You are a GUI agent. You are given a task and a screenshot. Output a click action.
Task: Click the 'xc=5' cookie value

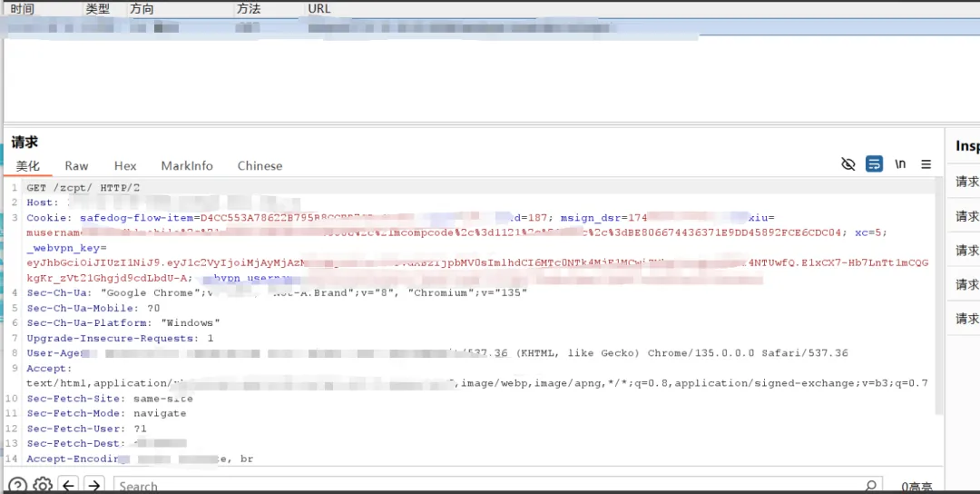(869, 232)
